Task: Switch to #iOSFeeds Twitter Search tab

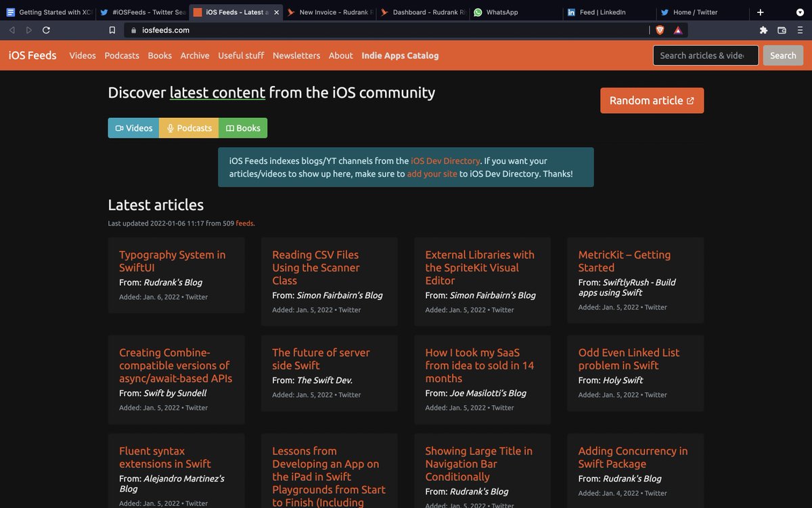Action: [142, 12]
